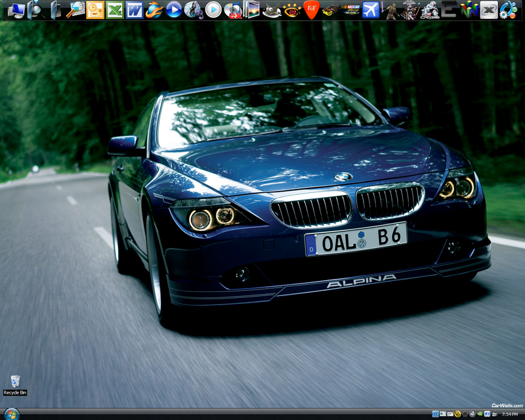Launch Microsoft Excel from the dock
525x420 pixels.
(115, 10)
